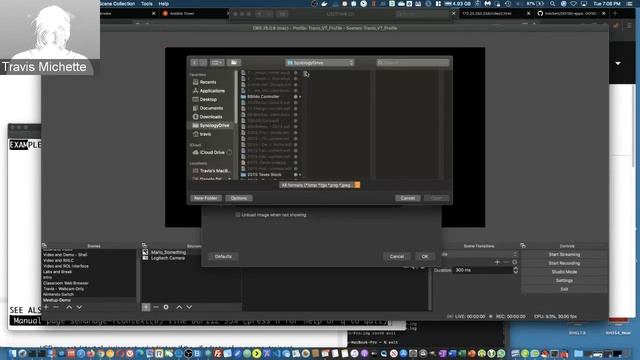Image resolution: width=640 pixels, height=360 pixels.
Task: Select Desktop in the sidebar
Action: [x=208, y=99]
